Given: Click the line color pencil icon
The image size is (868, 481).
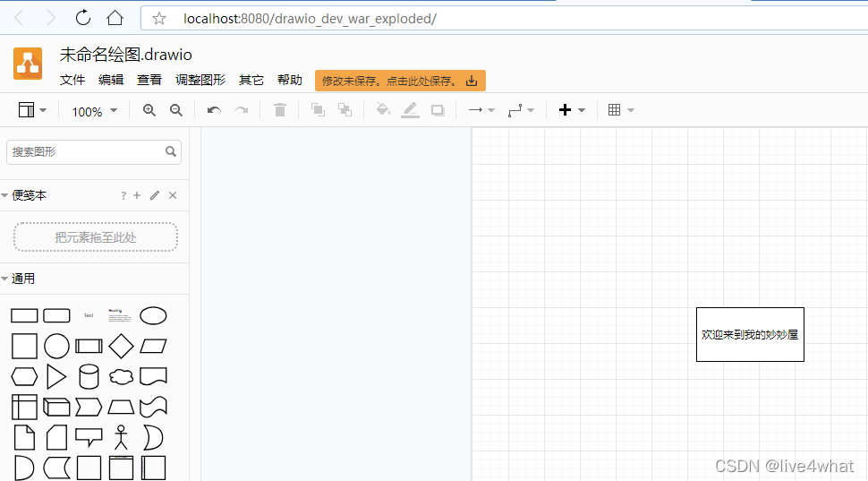Looking at the screenshot, I should (x=410, y=109).
